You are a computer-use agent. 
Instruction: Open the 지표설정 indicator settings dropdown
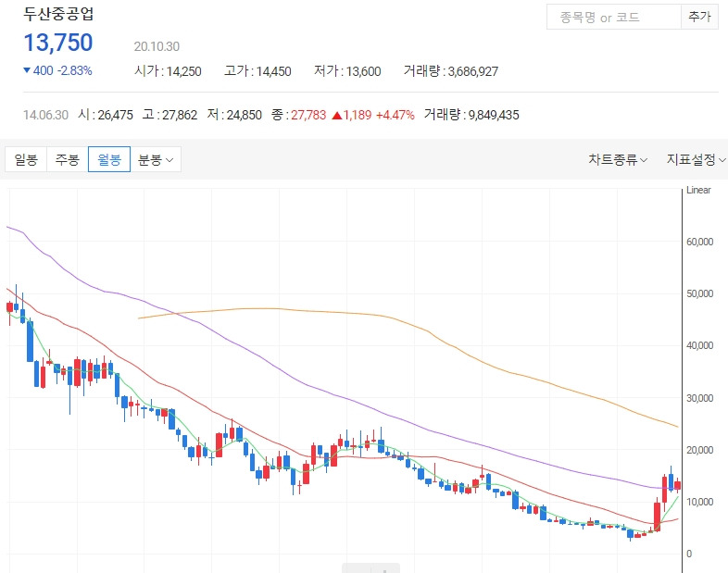(x=696, y=159)
